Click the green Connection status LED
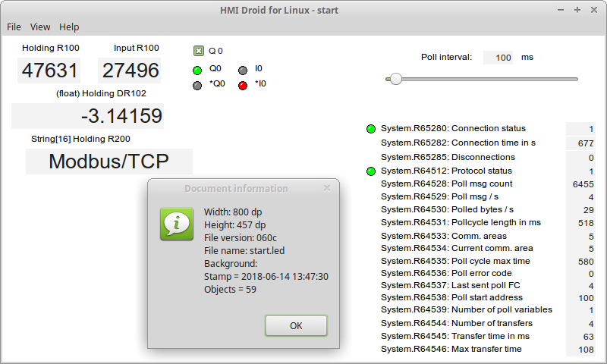The width and height of the screenshot is (607, 364). point(371,129)
